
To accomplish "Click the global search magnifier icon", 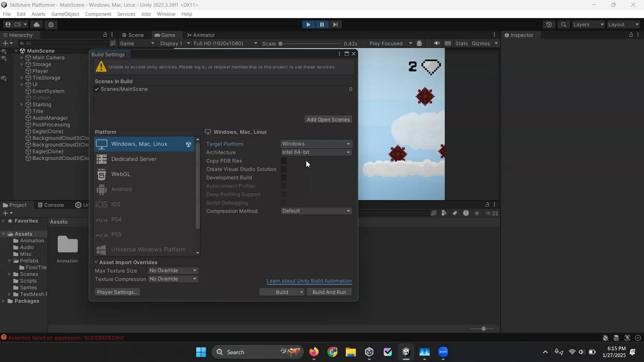I will pyautogui.click(x=564, y=25).
